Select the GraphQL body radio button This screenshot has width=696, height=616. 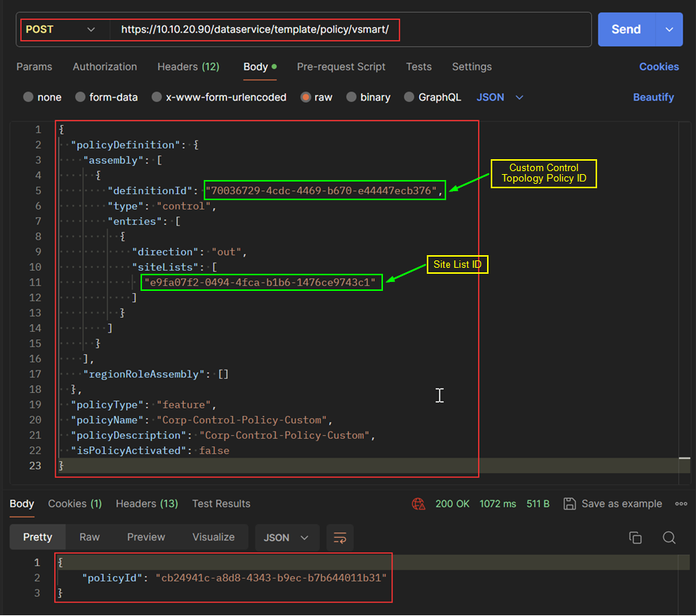point(410,97)
